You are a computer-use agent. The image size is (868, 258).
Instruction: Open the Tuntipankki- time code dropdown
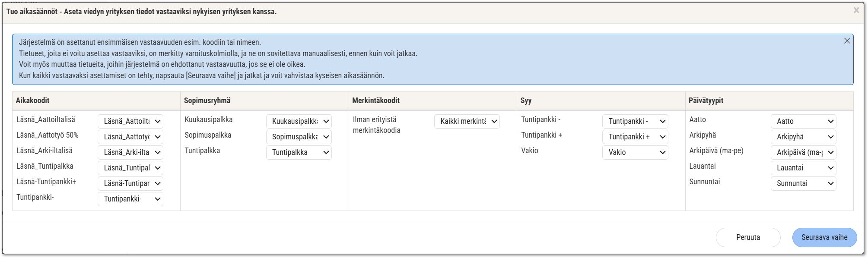click(130, 199)
